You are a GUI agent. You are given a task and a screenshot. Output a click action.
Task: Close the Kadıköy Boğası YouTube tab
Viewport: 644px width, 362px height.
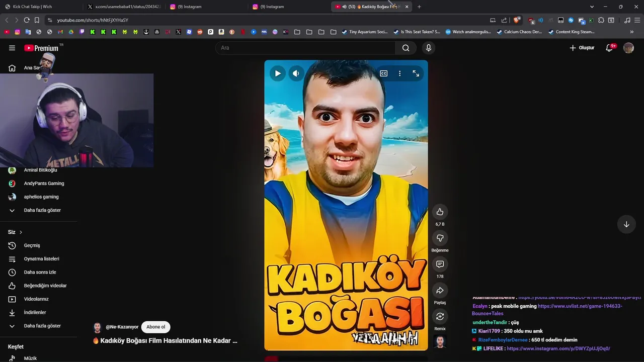(x=407, y=7)
